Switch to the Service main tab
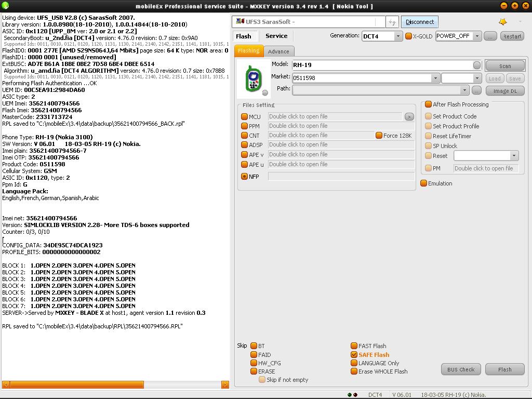The height and width of the screenshot is (399, 532). [x=276, y=36]
